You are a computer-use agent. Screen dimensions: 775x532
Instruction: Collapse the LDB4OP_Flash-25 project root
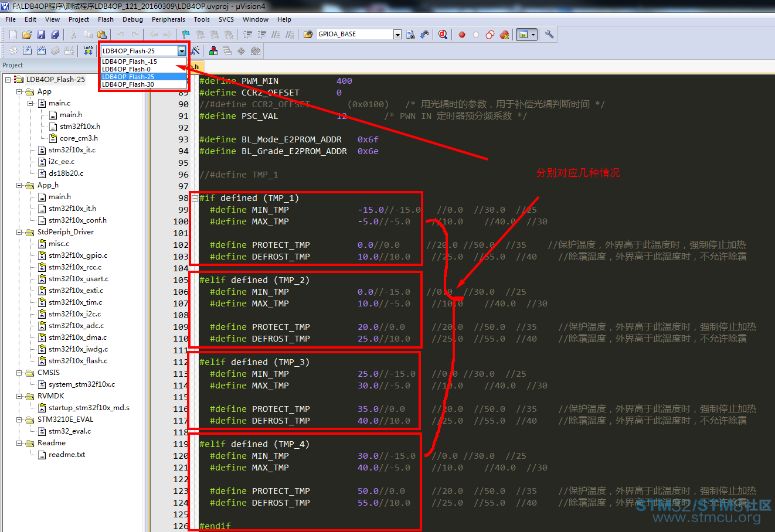(8, 80)
